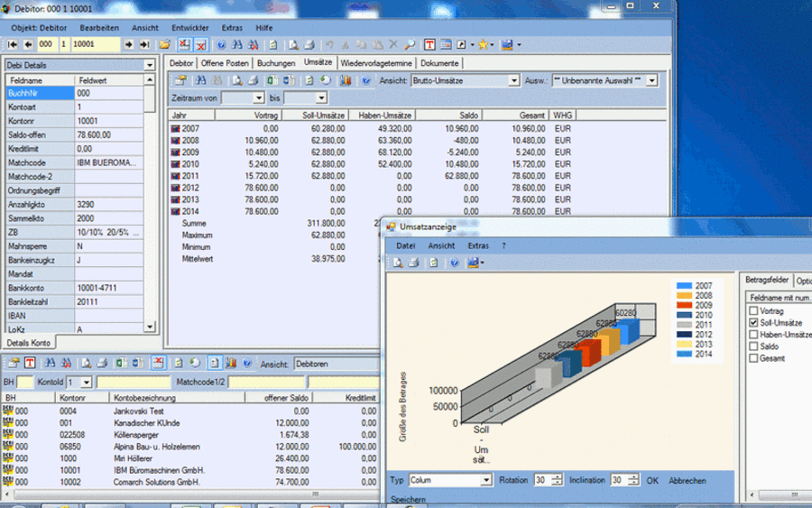Go to first record in main toolbar
This screenshot has height=508, width=812.
click(12, 44)
